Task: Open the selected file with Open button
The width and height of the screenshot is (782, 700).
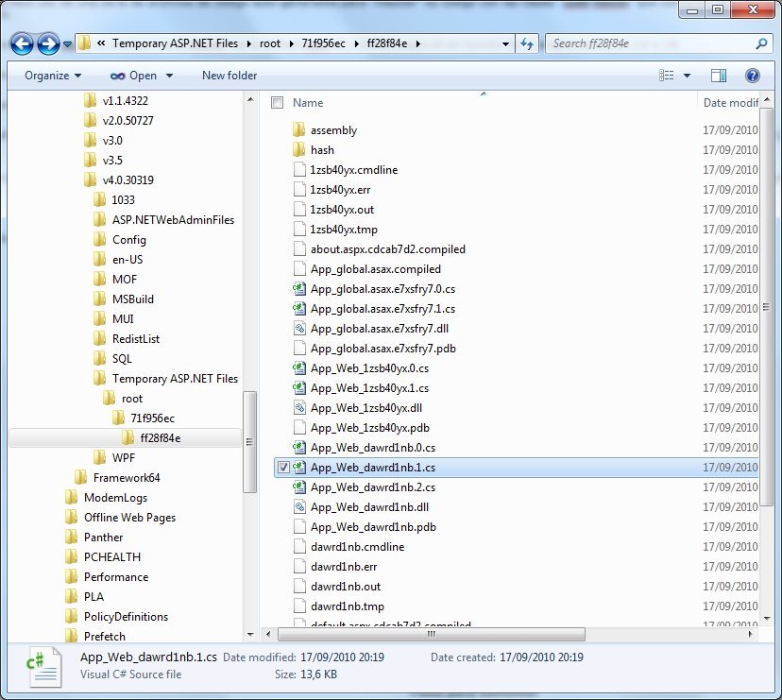Action: pyautogui.click(x=133, y=76)
